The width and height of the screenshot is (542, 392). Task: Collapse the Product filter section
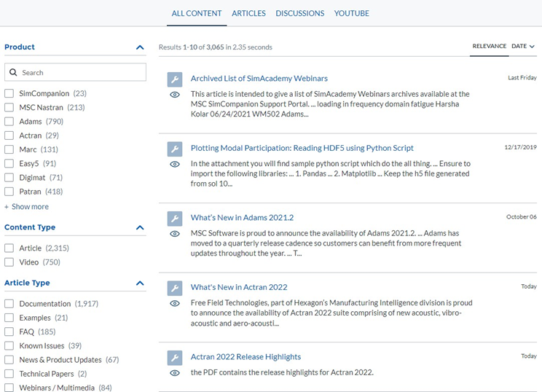point(140,47)
